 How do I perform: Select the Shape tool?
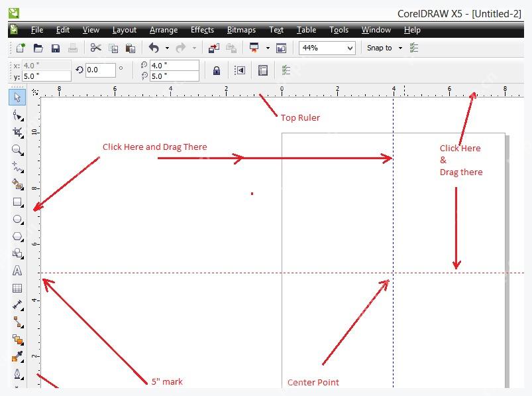(17, 115)
